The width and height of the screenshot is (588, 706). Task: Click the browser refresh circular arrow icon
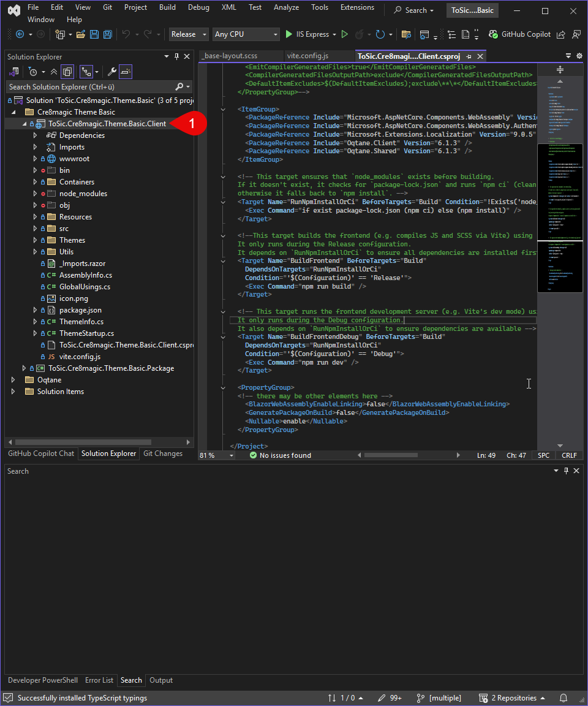click(x=380, y=34)
